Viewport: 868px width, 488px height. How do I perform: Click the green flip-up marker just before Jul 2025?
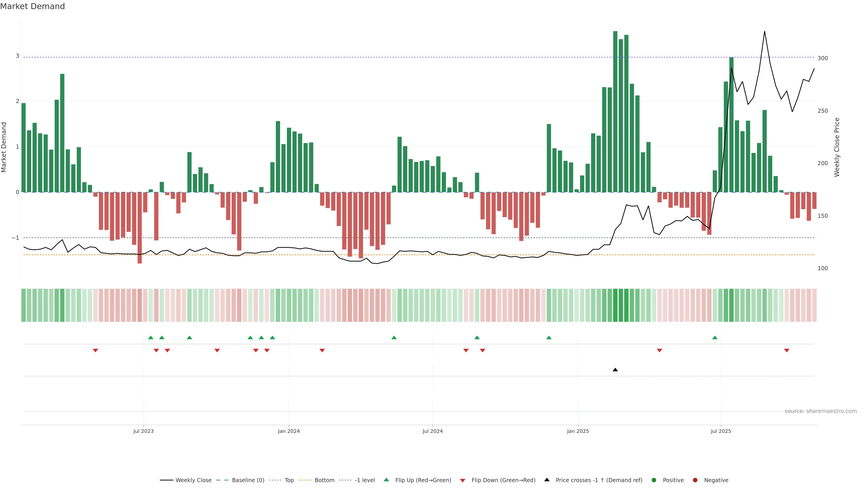[715, 338]
